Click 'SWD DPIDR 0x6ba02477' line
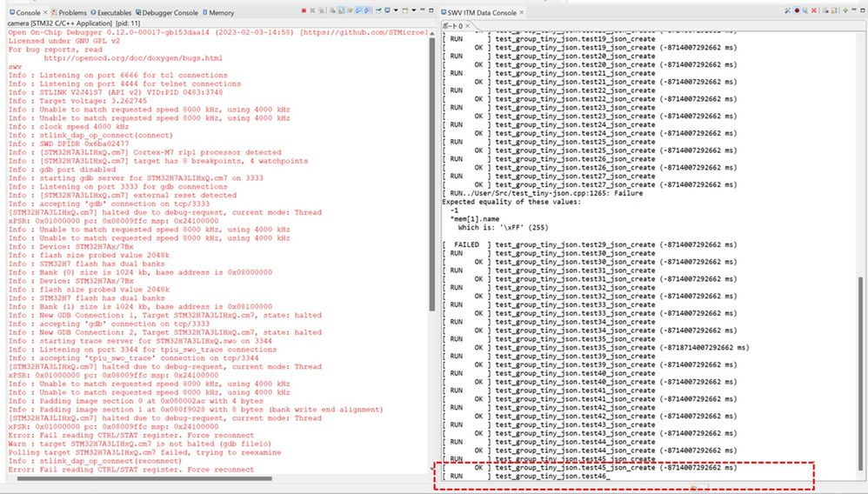 tap(69, 144)
